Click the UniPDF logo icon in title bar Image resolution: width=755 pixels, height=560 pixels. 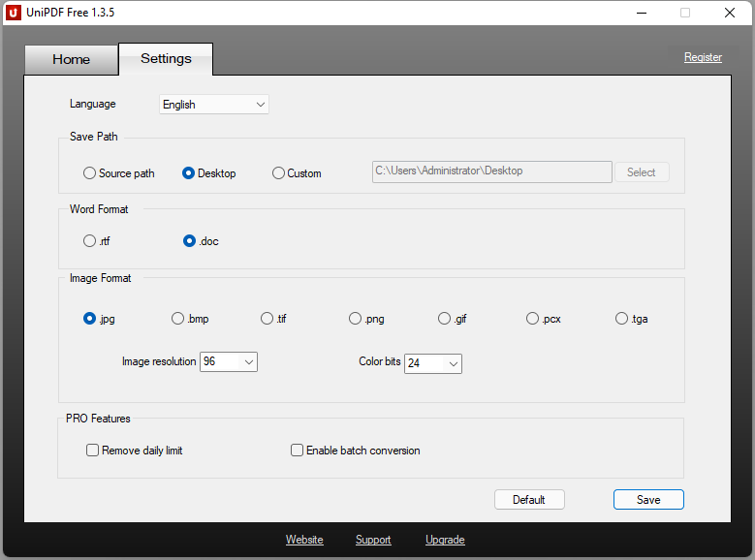tap(14, 13)
